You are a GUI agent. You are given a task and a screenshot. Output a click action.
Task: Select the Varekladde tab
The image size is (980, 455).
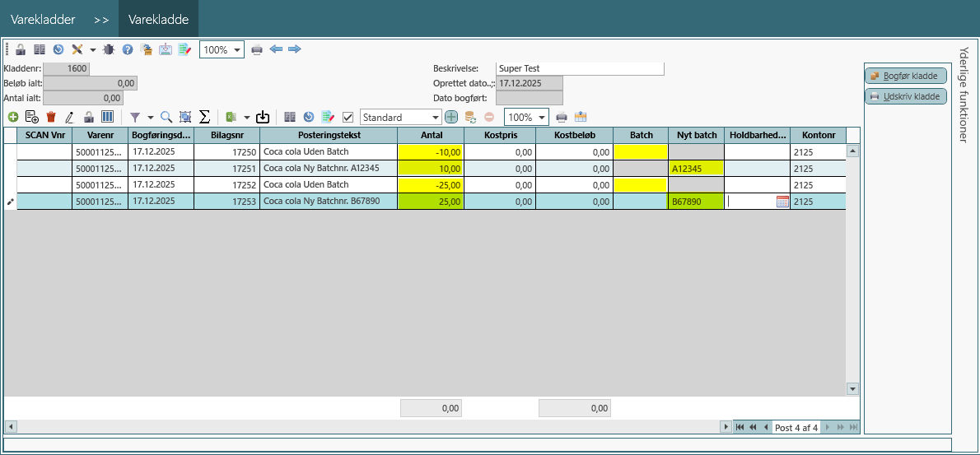[158, 18]
